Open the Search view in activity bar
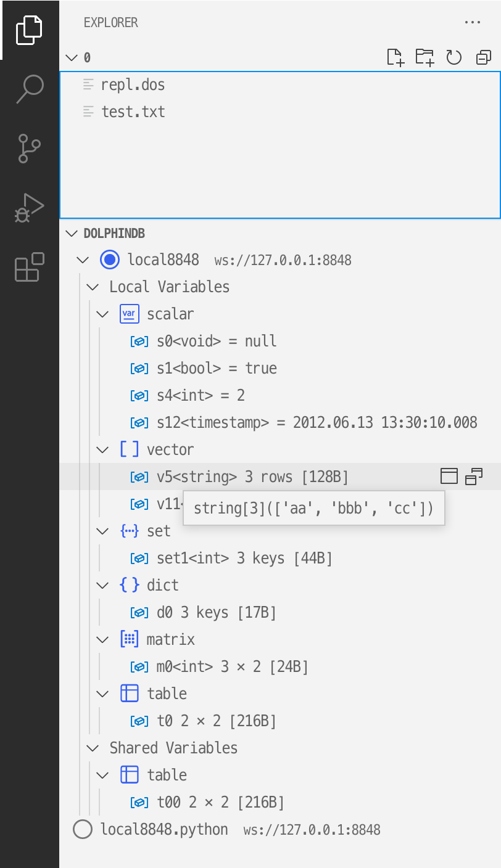 [30, 89]
